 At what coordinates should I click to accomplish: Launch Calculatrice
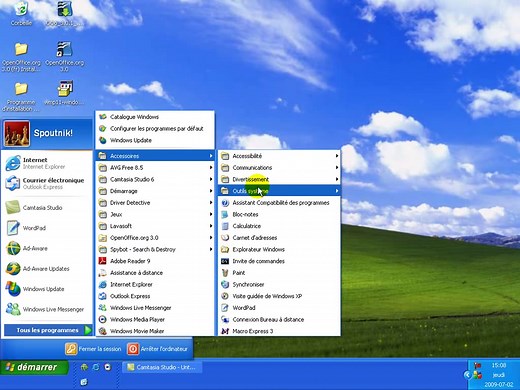(x=279, y=226)
